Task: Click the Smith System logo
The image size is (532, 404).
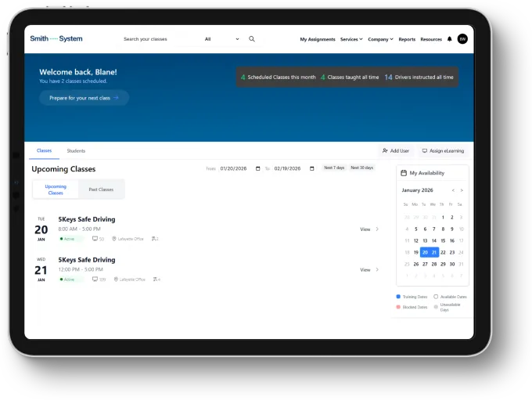Action: [x=56, y=38]
